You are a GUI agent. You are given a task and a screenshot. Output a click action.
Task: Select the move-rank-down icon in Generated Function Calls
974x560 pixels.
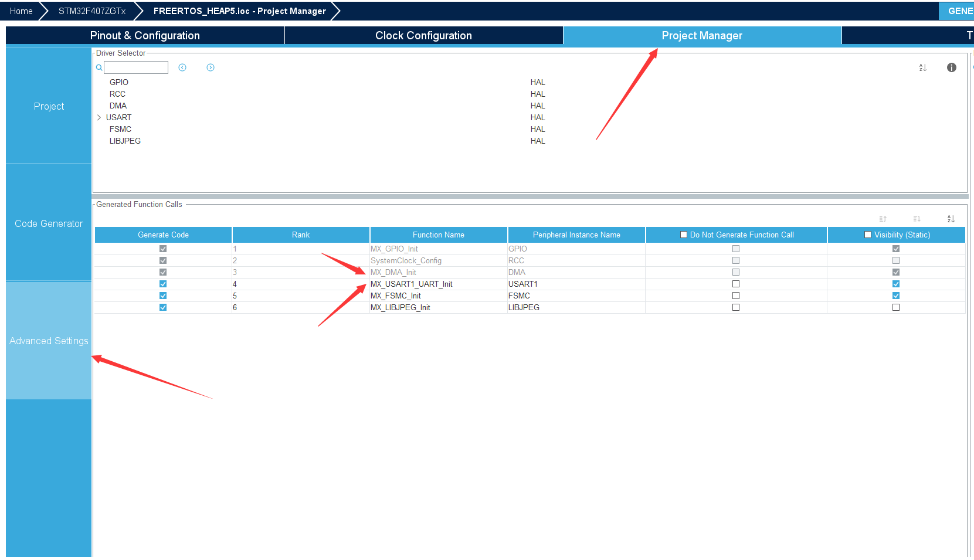tap(917, 219)
